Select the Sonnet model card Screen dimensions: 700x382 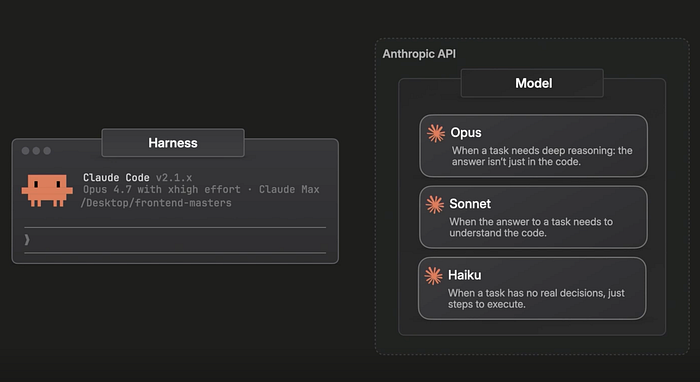(533, 217)
